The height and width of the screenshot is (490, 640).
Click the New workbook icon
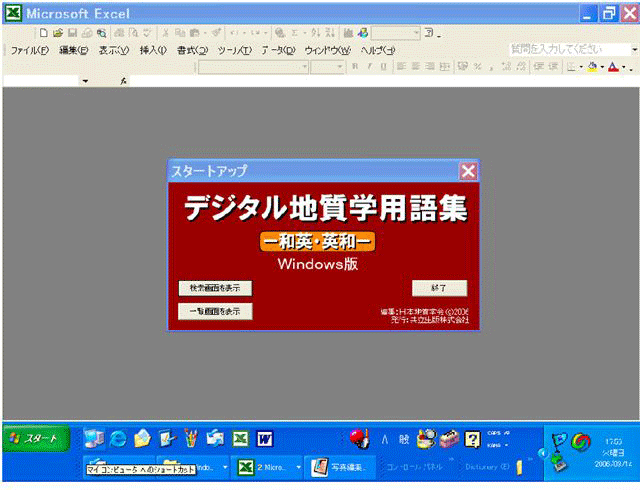point(44,33)
